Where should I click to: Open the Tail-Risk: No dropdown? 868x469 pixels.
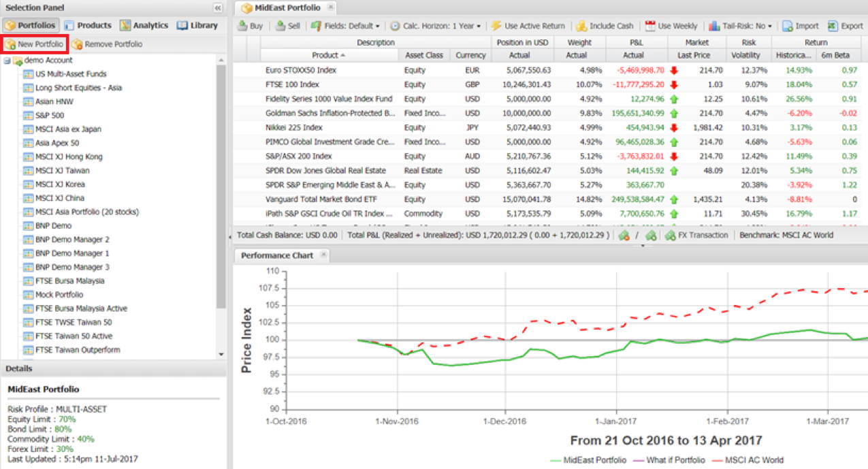pyautogui.click(x=740, y=26)
